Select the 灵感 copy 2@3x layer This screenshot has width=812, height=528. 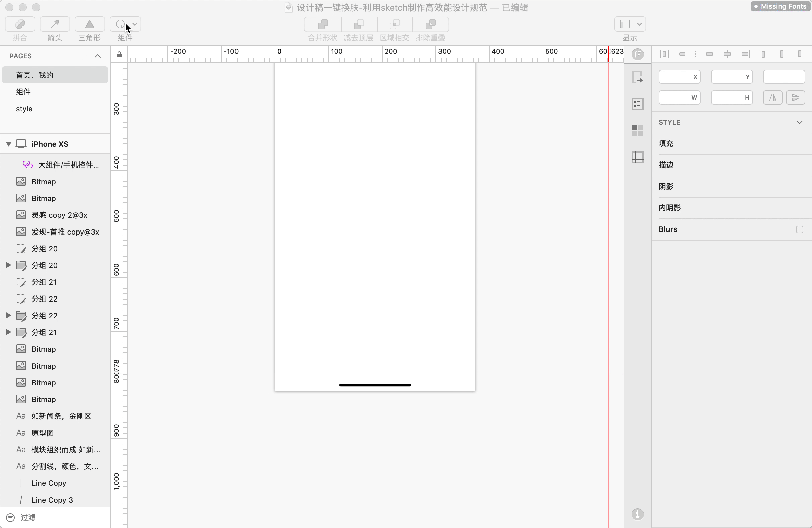[59, 215]
